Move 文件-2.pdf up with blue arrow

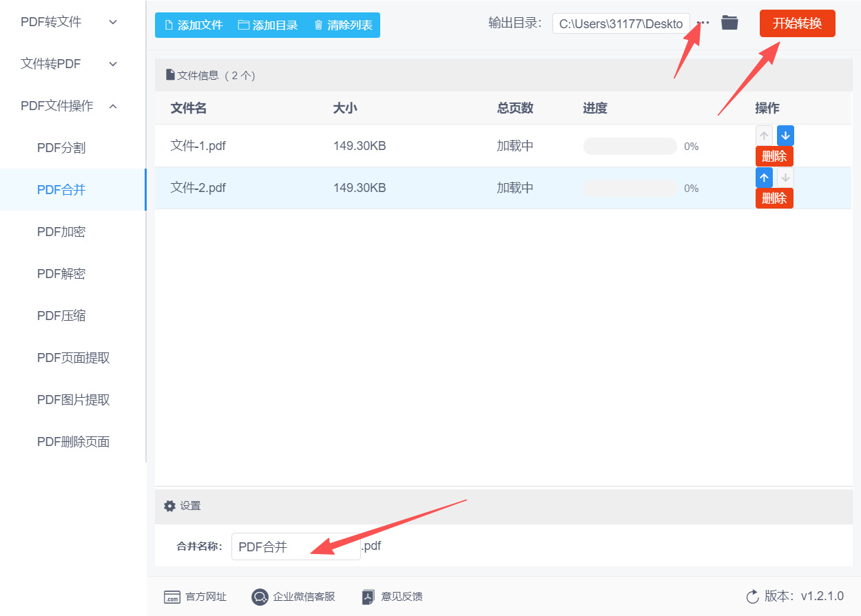pos(764,178)
